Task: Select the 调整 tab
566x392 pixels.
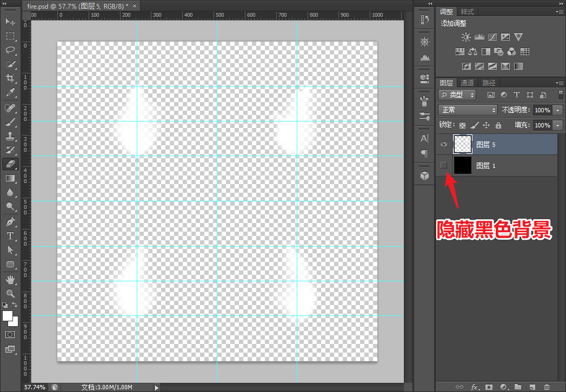Action: coord(446,12)
